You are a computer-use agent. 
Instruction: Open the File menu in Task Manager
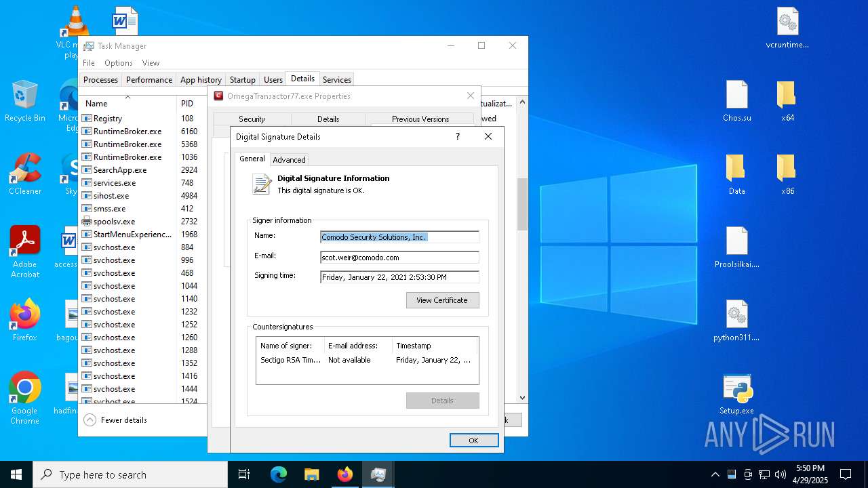click(x=89, y=63)
